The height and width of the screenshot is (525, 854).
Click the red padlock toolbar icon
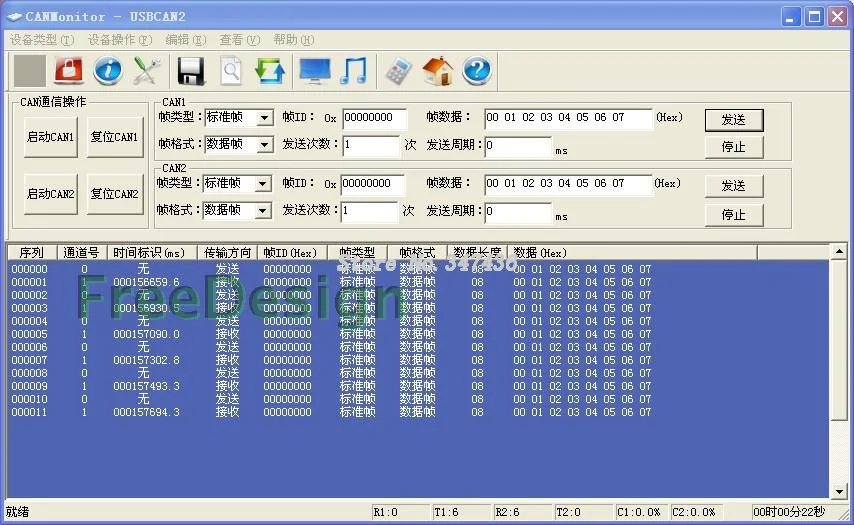coord(68,71)
